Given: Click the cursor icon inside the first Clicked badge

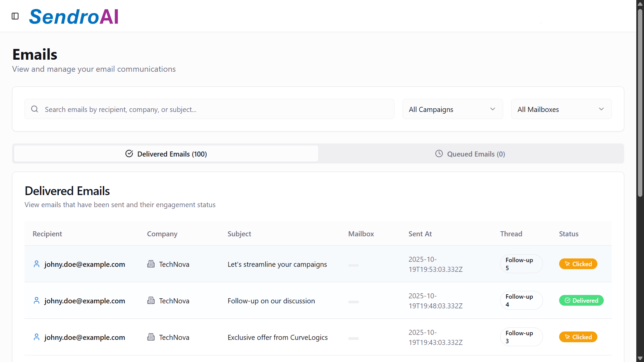Looking at the screenshot, I should (567, 264).
